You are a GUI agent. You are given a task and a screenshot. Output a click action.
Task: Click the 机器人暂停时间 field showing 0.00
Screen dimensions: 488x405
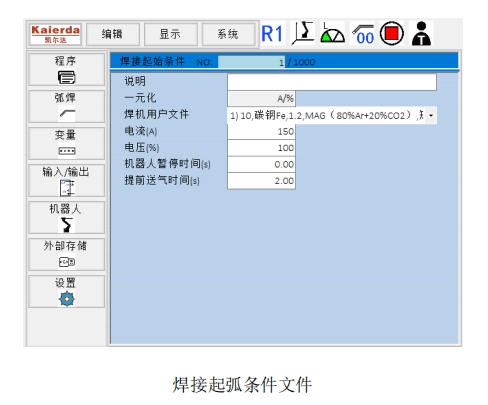(x=261, y=165)
